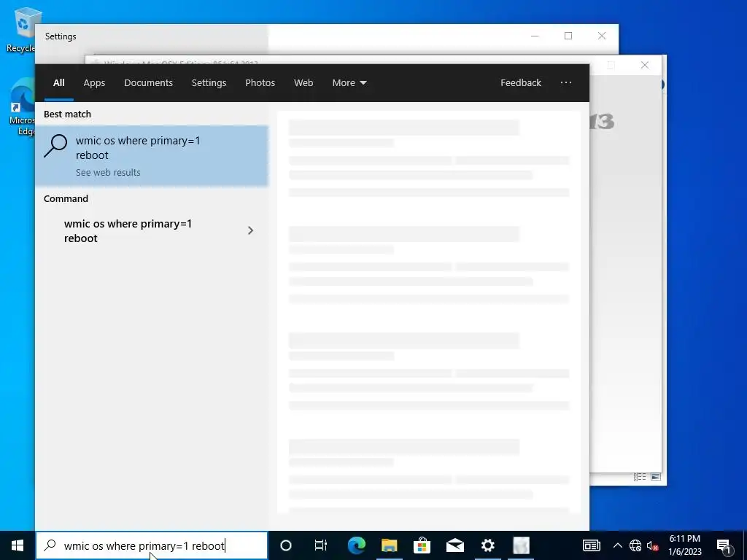Viewport: 747px width, 560px height.
Task: Open File Explorer from the taskbar
Action: 390,545
